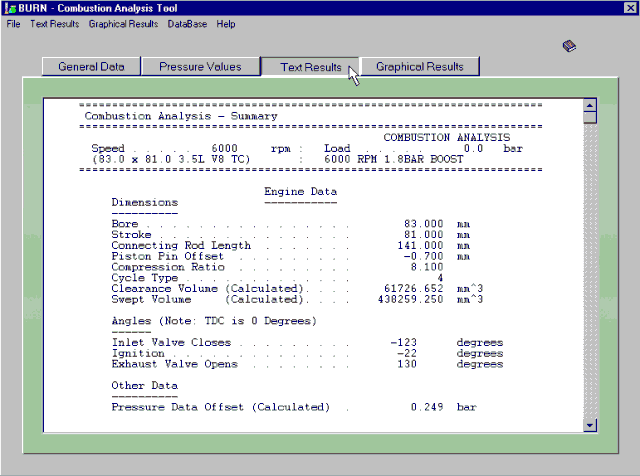Click the vertical scrollbar thumb
Viewport: 640px width, 476px height.
click(x=589, y=118)
